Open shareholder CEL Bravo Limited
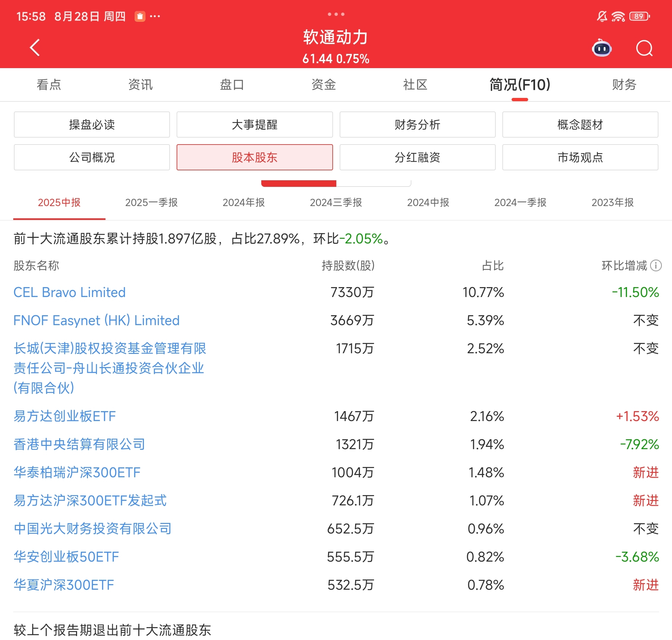672x640 pixels. [69, 292]
